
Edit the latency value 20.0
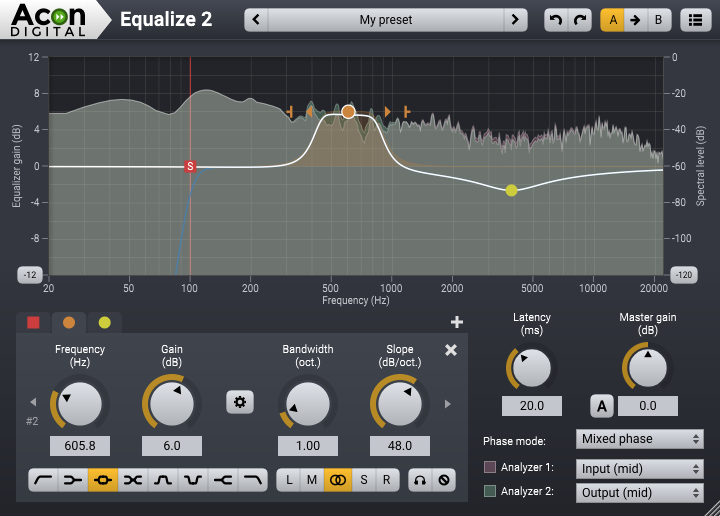click(532, 406)
